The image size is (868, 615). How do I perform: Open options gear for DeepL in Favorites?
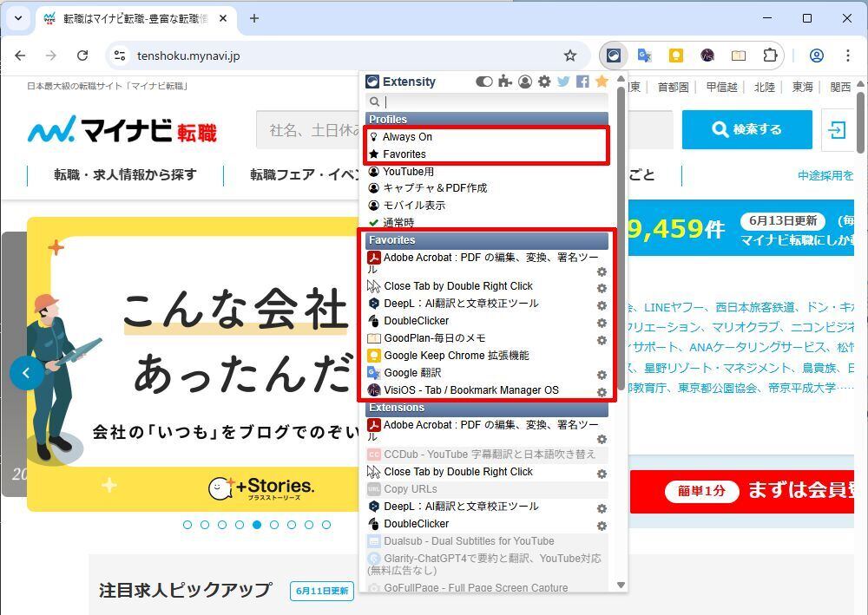coord(602,305)
